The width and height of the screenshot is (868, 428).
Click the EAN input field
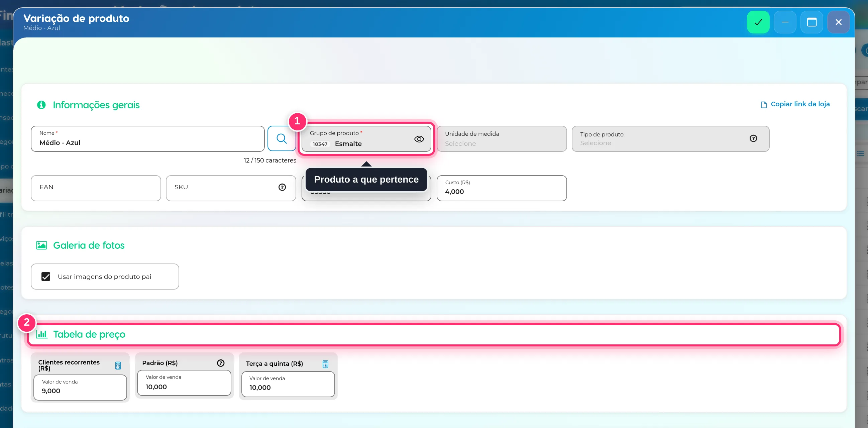coord(96,188)
